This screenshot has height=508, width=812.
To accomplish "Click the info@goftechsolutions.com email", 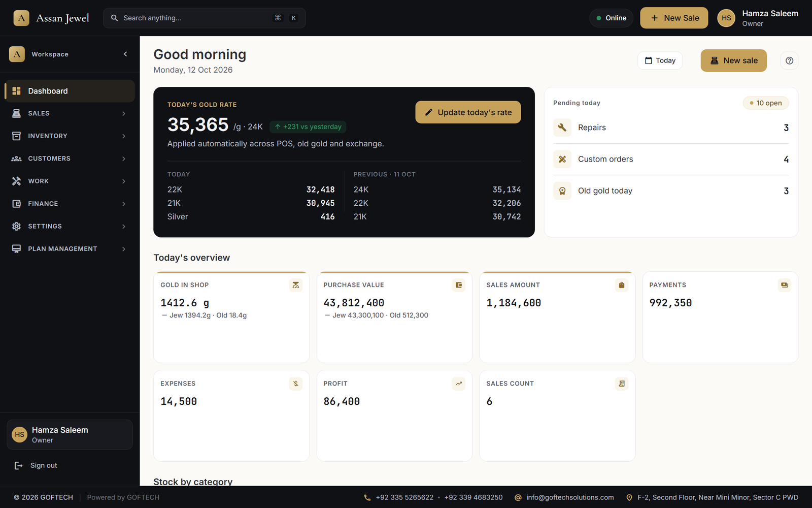I will pos(570,497).
